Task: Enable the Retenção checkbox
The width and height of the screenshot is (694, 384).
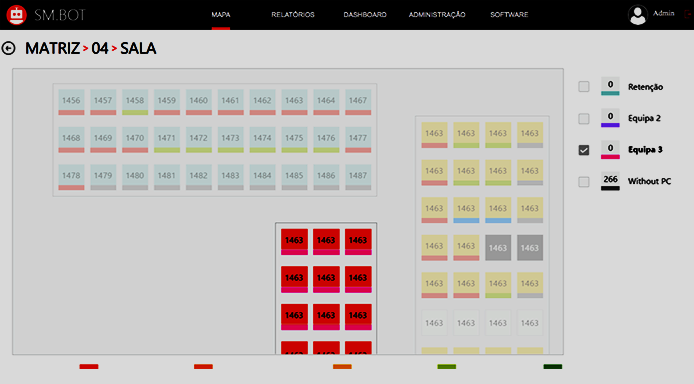Action: [584, 86]
